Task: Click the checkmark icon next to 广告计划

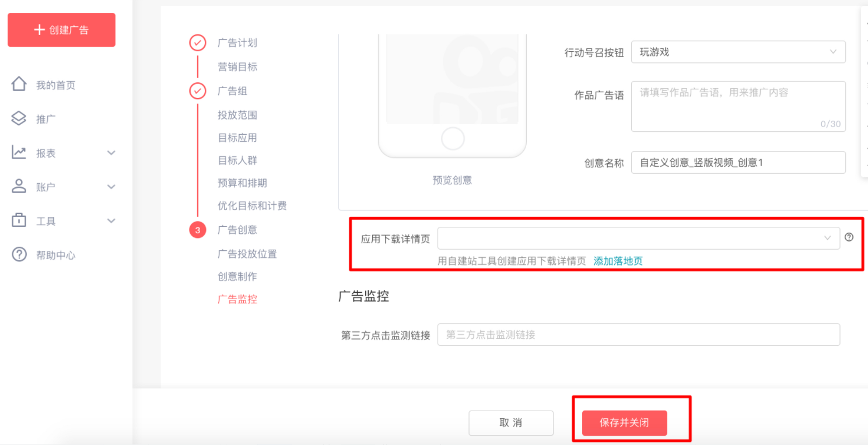Action: point(198,43)
